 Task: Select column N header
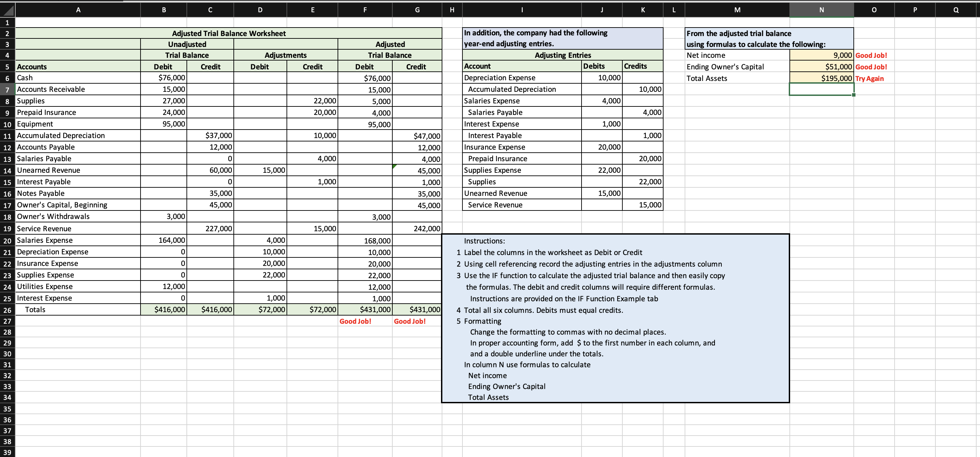(821, 10)
